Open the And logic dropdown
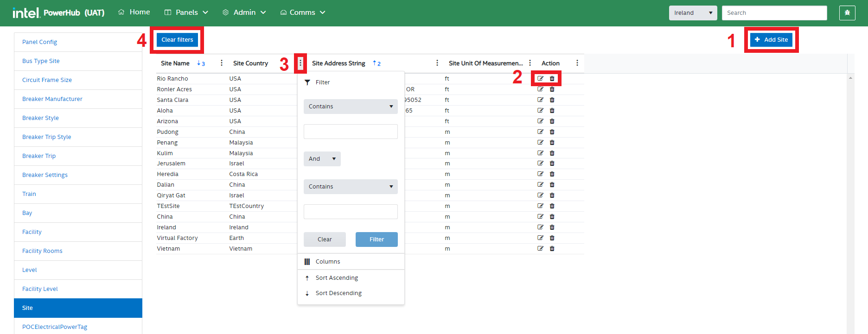Viewport: 868px width, 334px height. [322, 159]
